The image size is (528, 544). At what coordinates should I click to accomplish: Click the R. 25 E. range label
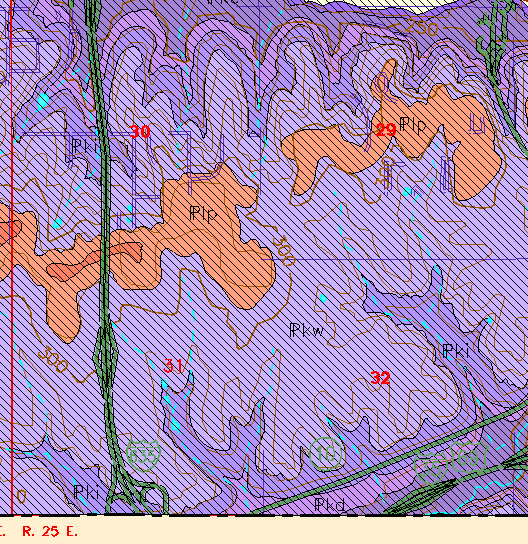(x=50, y=531)
